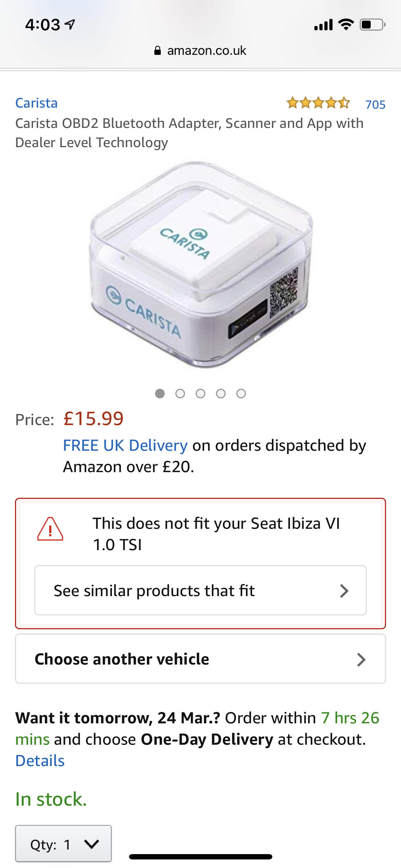Open the Qty quantity dropdown

[x=63, y=844]
